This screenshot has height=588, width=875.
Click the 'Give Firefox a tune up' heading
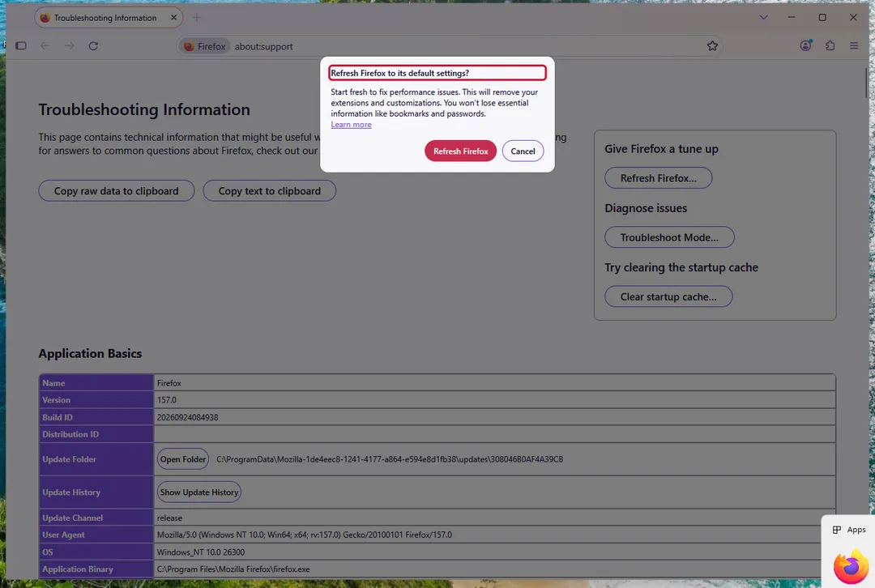coord(661,149)
